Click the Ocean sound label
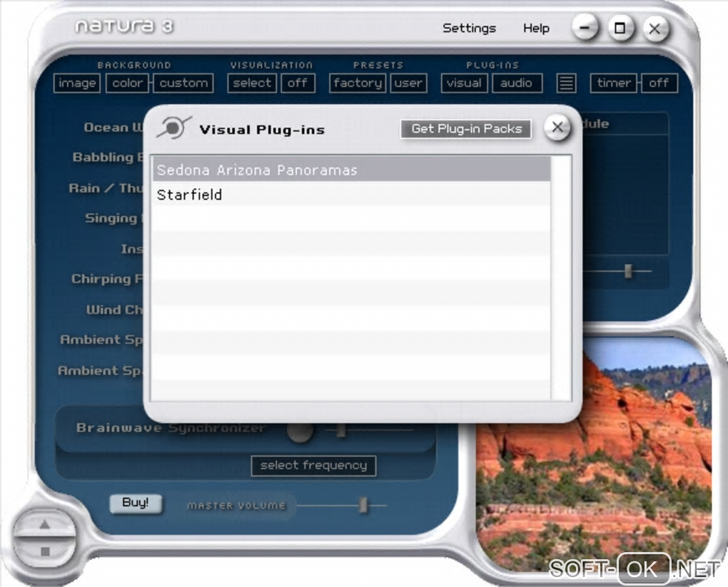Image resolution: width=728 pixels, height=587 pixels. (x=113, y=128)
